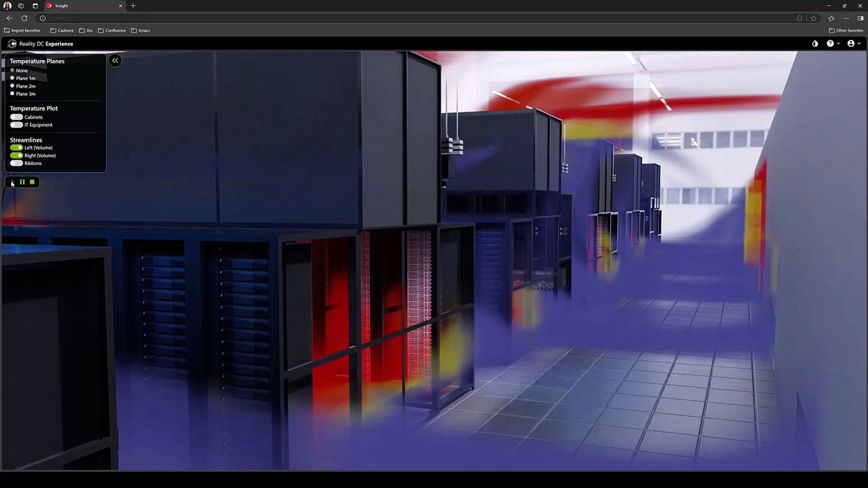This screenshot has height=488, width=868.
Task: Enable the Cabinets temperature plot toggle
Action: point(15,117)
